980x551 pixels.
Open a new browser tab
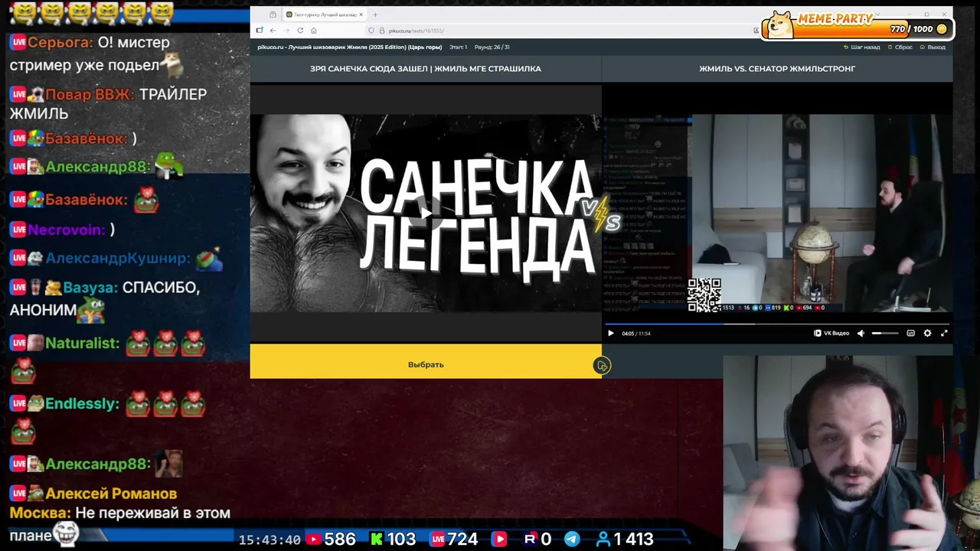pos(375,15)
